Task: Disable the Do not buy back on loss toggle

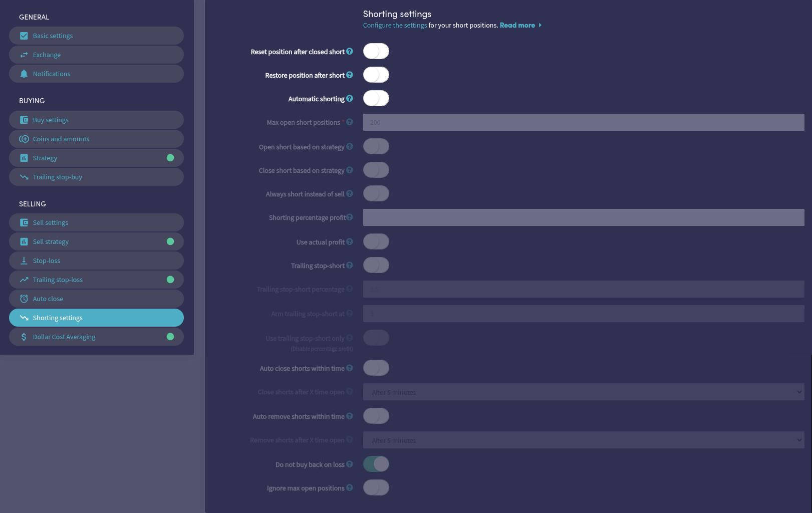Action: tap(376, 464)
